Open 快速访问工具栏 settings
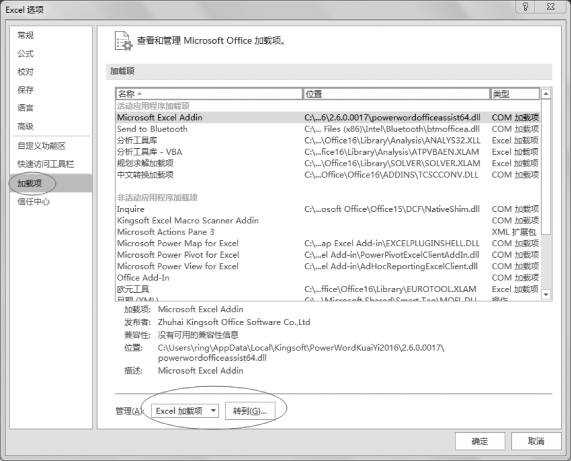The width and height of the screenshot is (571, 461). tap(46, 164)
